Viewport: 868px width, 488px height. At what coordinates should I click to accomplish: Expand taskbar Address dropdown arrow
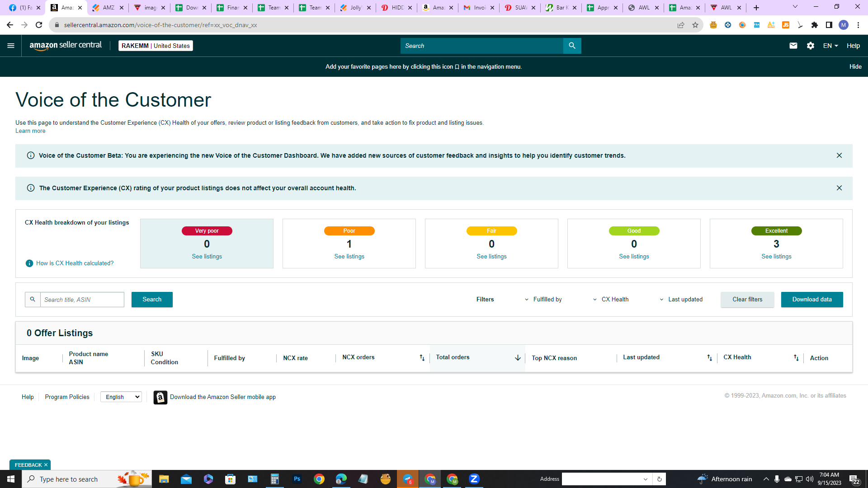pyautogui.click(x=646, y=479)
